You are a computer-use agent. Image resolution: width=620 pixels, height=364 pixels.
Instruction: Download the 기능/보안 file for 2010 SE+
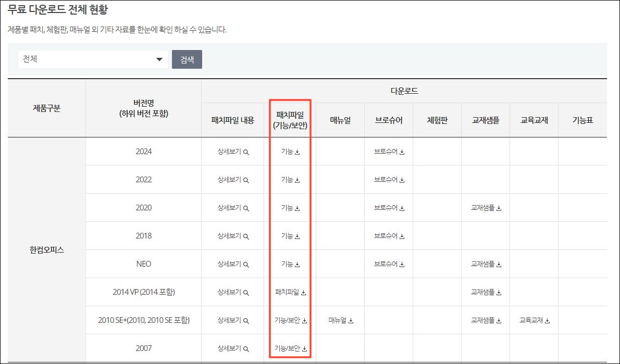(x=290, y=320)
